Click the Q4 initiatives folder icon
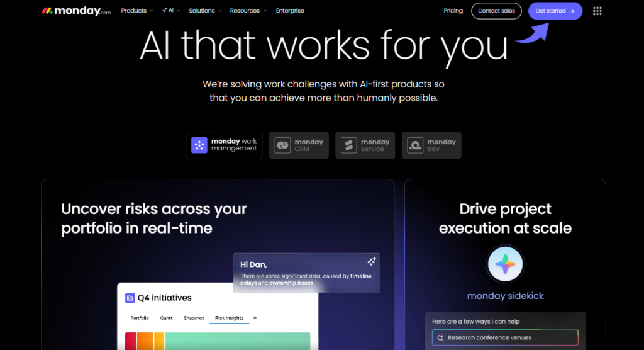This screenshot has width=644, height=350. tap(130, 298)
